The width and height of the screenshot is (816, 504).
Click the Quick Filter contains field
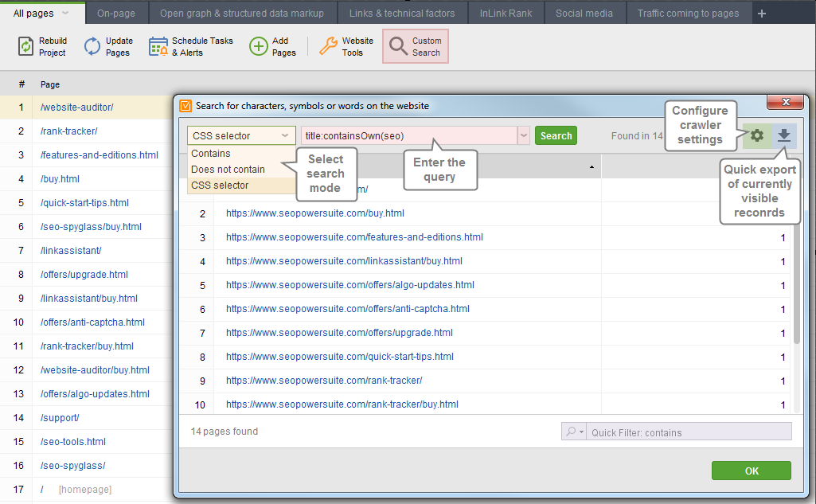click(x=689, y=432)
